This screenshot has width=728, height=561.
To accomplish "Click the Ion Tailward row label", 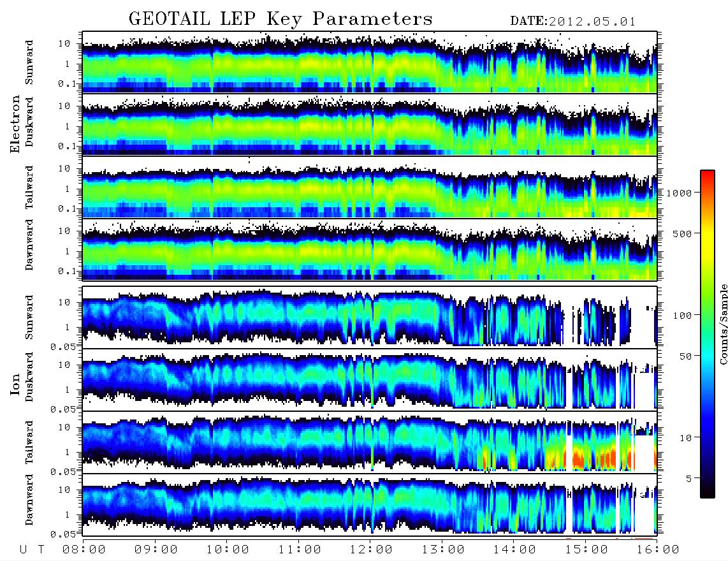I will pyautogui.click(x=29, y=442).
